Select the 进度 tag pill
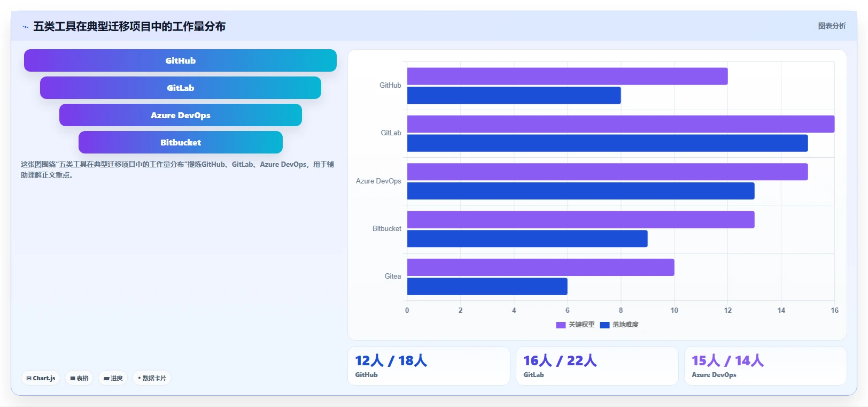Viewport: 868px width, 407px height. click(113, 378)
